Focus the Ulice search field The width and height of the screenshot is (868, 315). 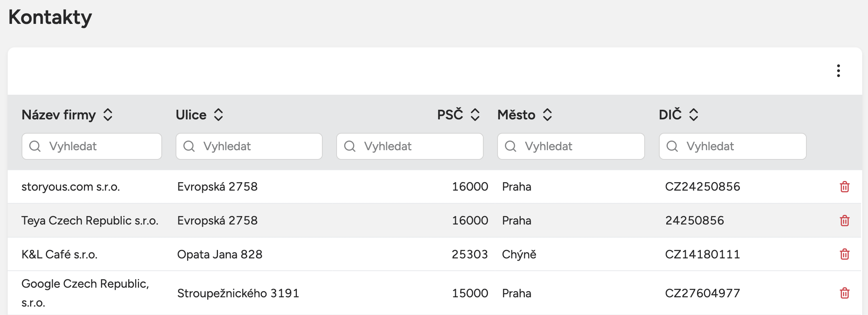(x=249, y=146)
